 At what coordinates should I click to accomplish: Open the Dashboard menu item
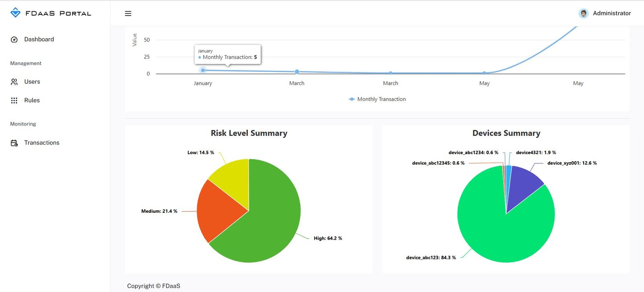point(39,39)
